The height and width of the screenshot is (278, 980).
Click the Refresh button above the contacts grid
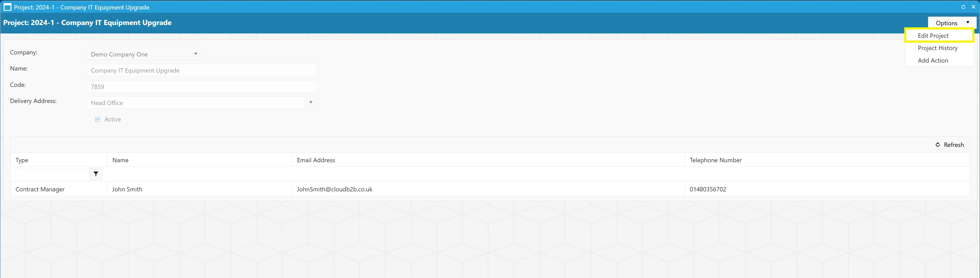point(950,145)
